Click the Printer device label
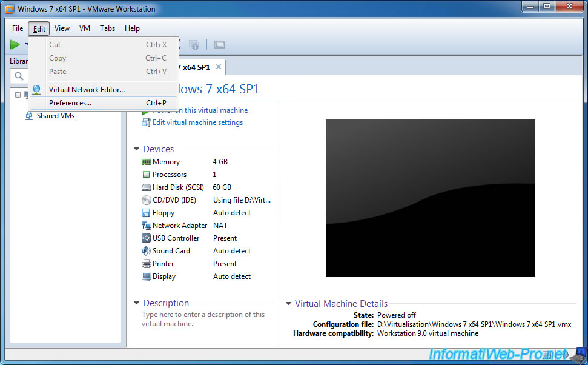588x365 pixels. pyautogui.click(x=163, y=264)
